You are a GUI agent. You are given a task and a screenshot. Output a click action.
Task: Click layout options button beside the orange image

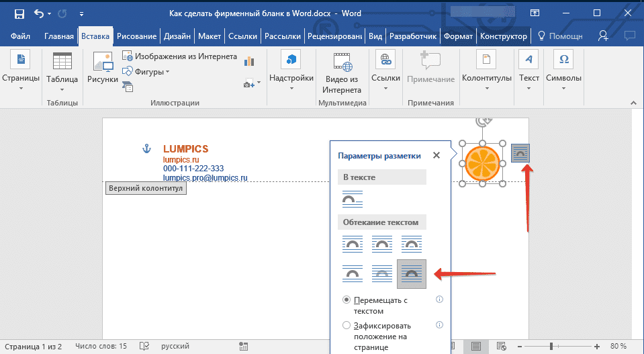520,154
